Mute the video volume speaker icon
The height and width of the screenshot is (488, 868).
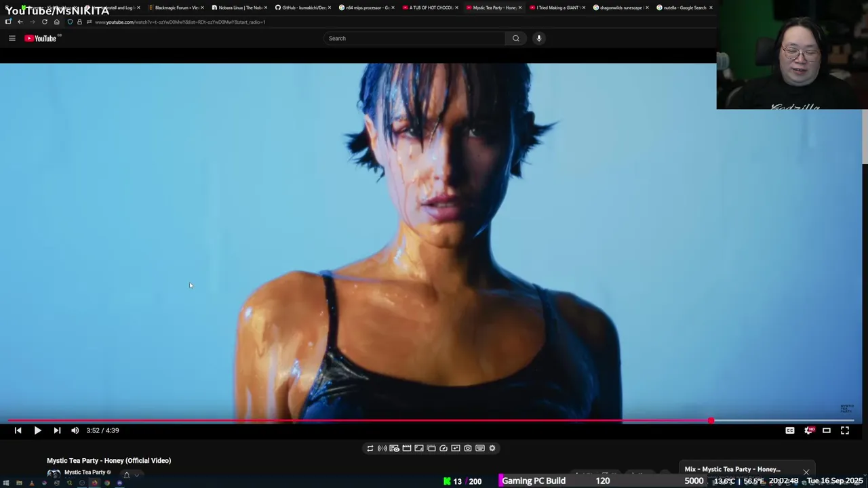coord(75,430)
